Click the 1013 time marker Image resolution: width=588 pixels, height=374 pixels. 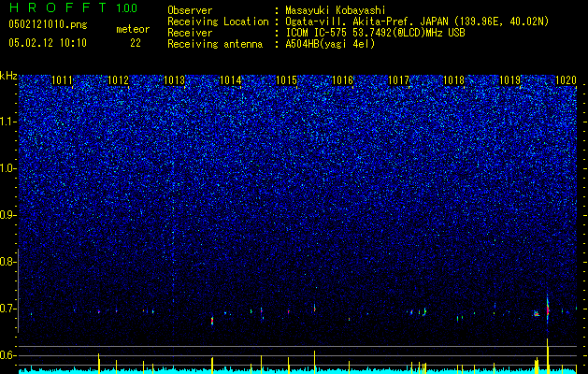175,79
